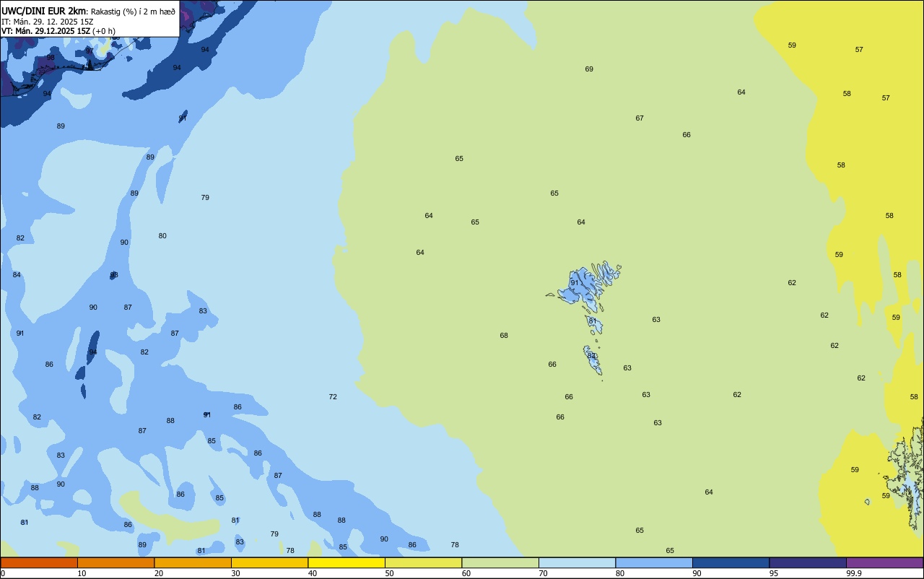Click the map humidity value '72'
The image size is (924, 579).
click(333, 397)
